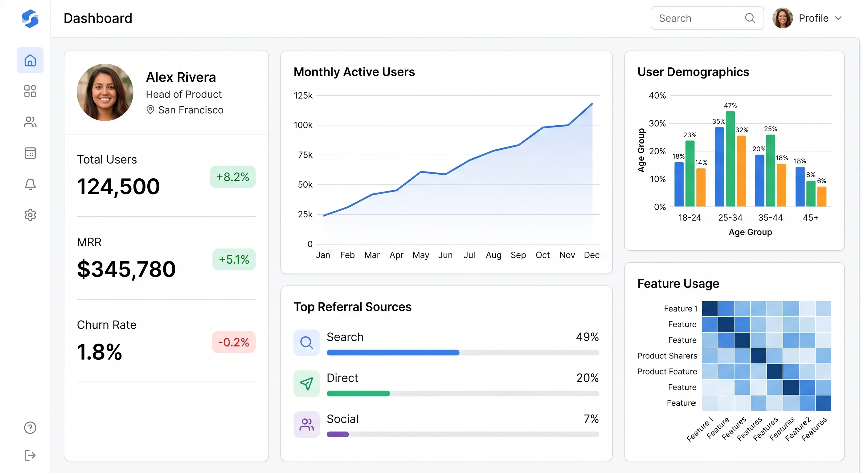868x473 pixels.
Task: Click the Feature Usage heading
Action: (678, 284)
